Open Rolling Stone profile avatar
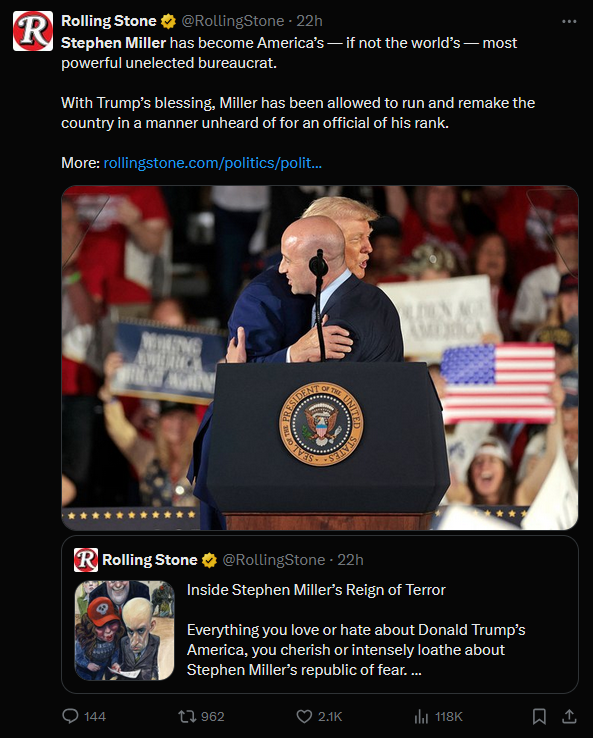The height and width of the screenshot is (738, 593). pyautogui.click(x=33, y=31)
